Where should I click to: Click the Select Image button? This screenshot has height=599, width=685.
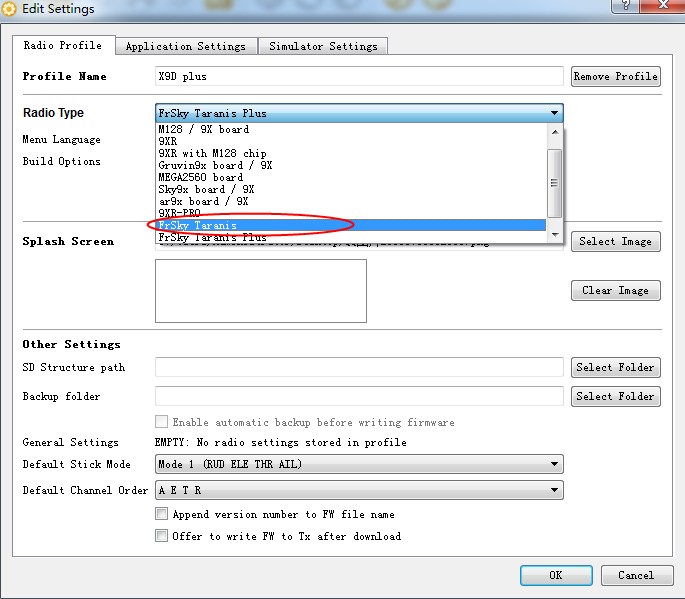point(616,242)
